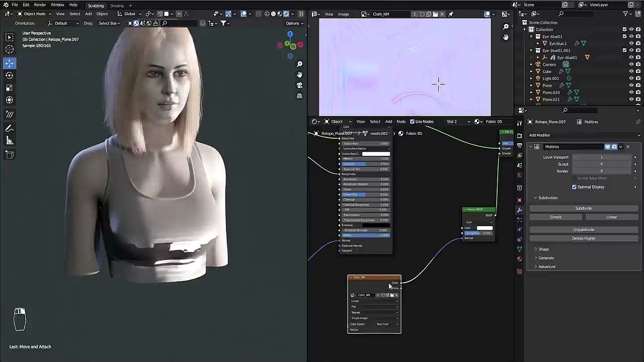Switch to the Shading workspace tab

(x=117, y=6)
